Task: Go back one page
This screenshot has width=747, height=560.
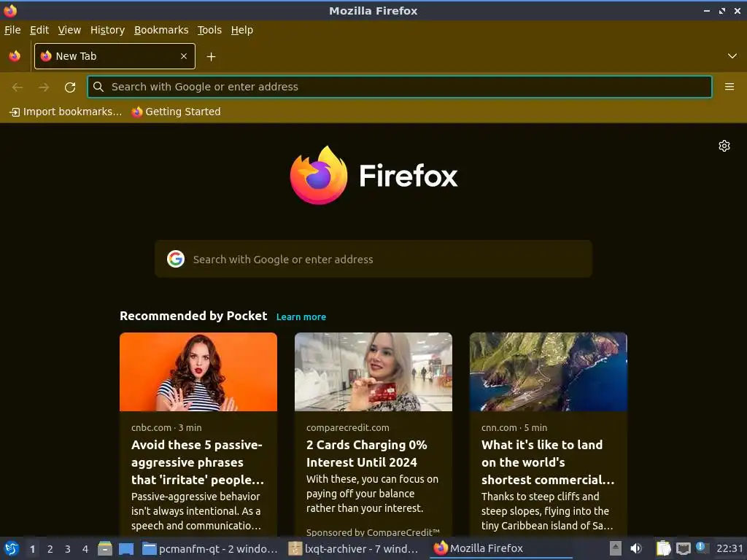Action: tap(18, 87)
